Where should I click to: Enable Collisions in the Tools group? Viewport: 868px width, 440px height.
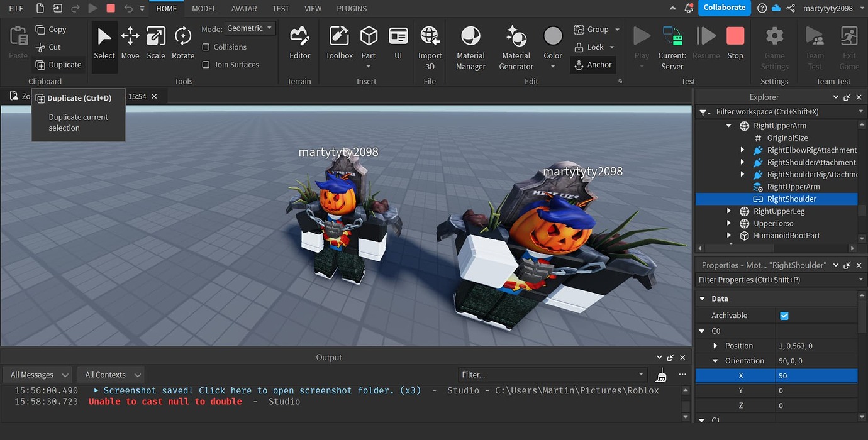[x=206, y=47]
